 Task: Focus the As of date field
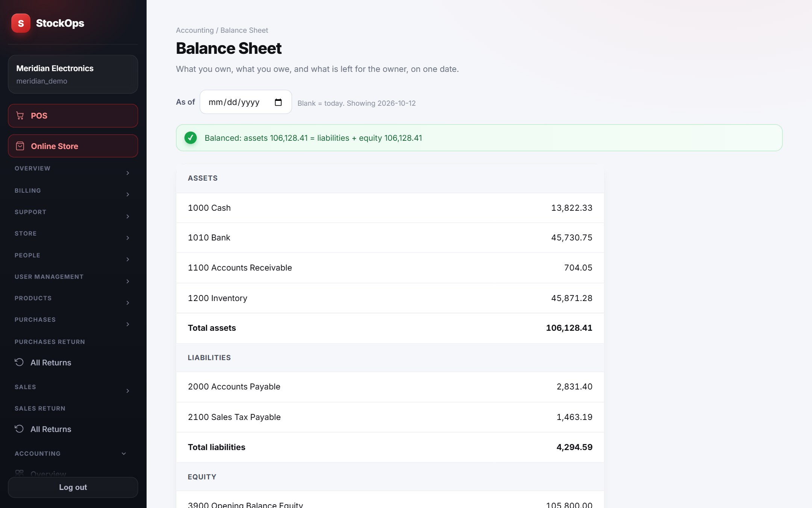(246, 102)
